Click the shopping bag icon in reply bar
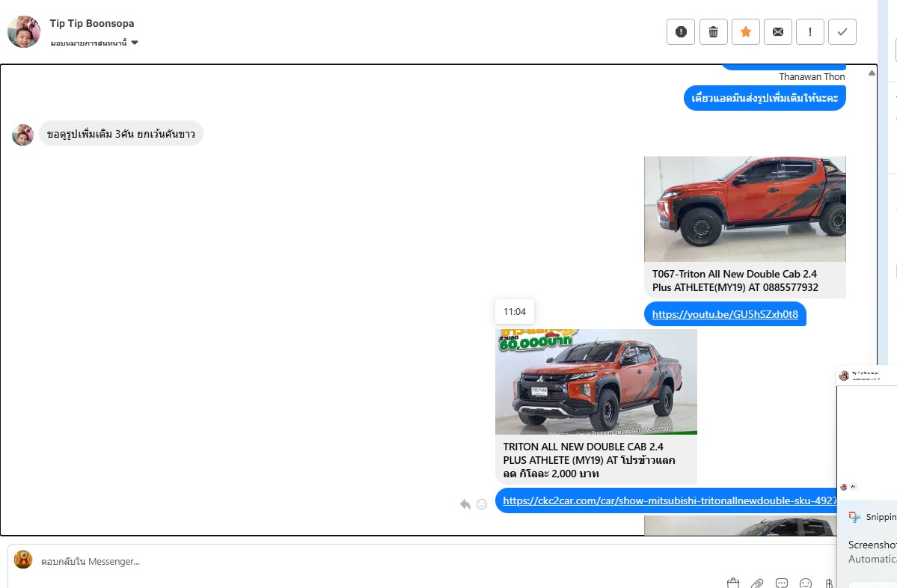This screenshot has width=897, height=588. coord(733,583)
